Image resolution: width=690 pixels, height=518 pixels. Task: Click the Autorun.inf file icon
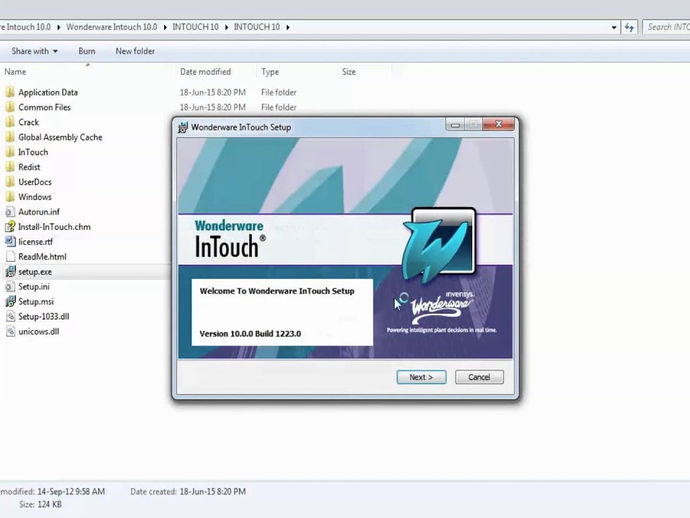tap(10, 212)
